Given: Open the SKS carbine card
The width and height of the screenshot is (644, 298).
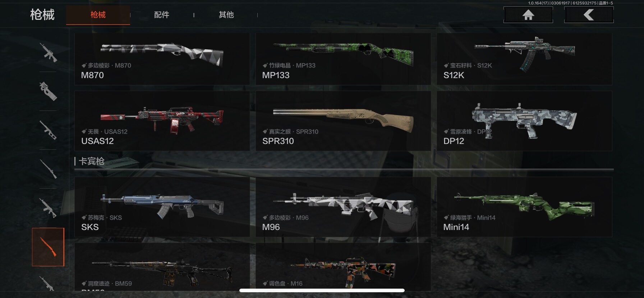Looking at the screenshot, I should coord(162,207).
